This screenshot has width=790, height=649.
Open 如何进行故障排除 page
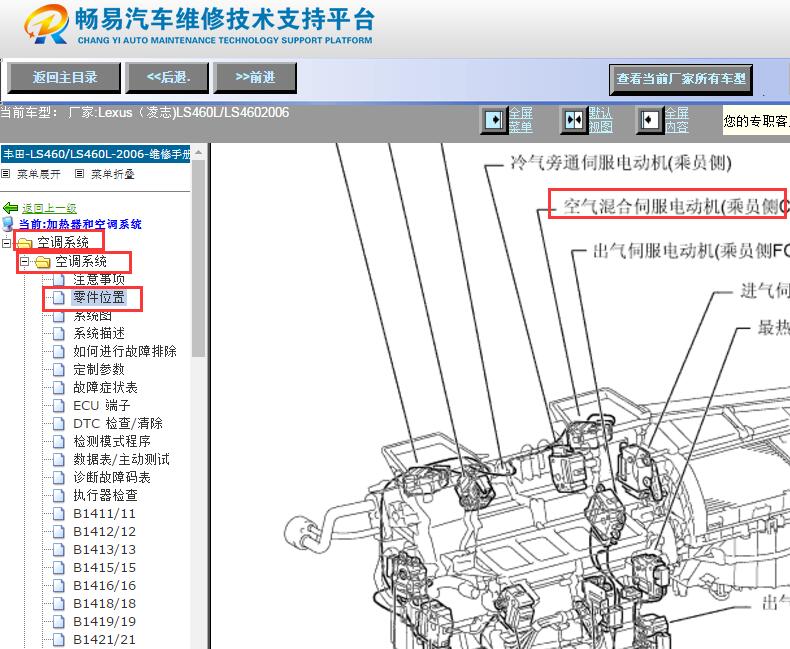tap(124, 351)
